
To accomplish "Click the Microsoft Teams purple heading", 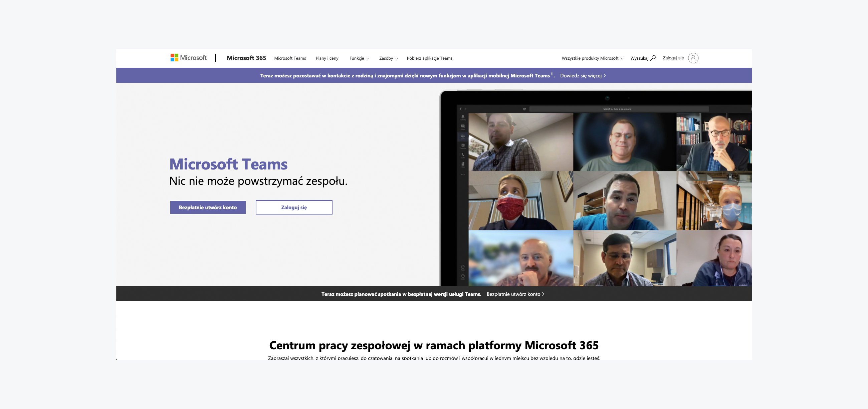I will [228, 164].
